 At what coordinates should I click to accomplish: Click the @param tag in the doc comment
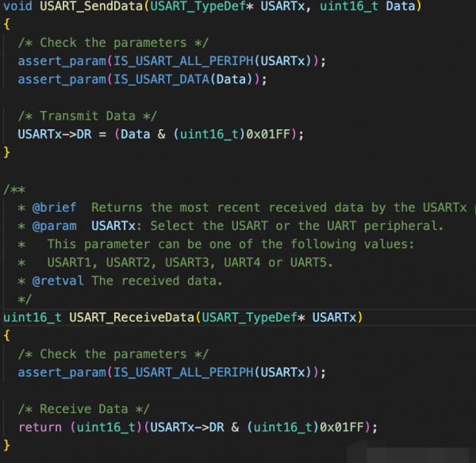point(54,226)
